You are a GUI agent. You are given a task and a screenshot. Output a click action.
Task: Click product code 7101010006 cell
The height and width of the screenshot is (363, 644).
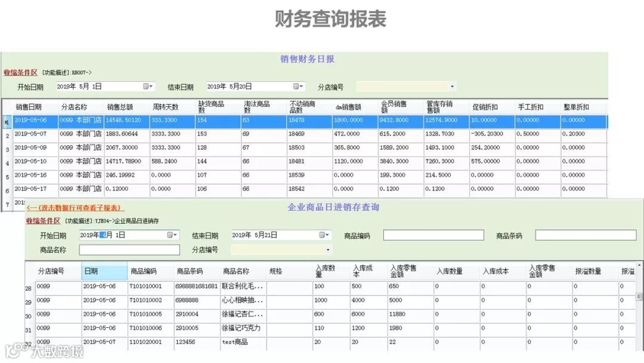point(151,329)
